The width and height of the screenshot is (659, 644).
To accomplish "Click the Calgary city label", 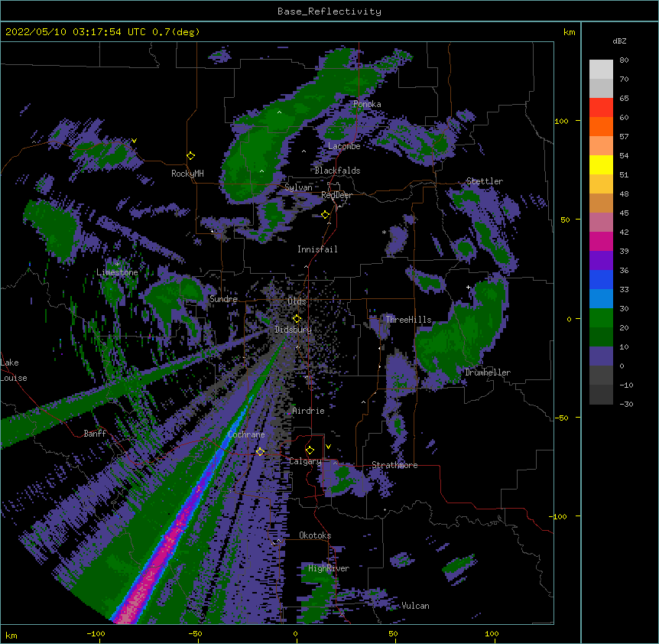I will coord(305,461).
